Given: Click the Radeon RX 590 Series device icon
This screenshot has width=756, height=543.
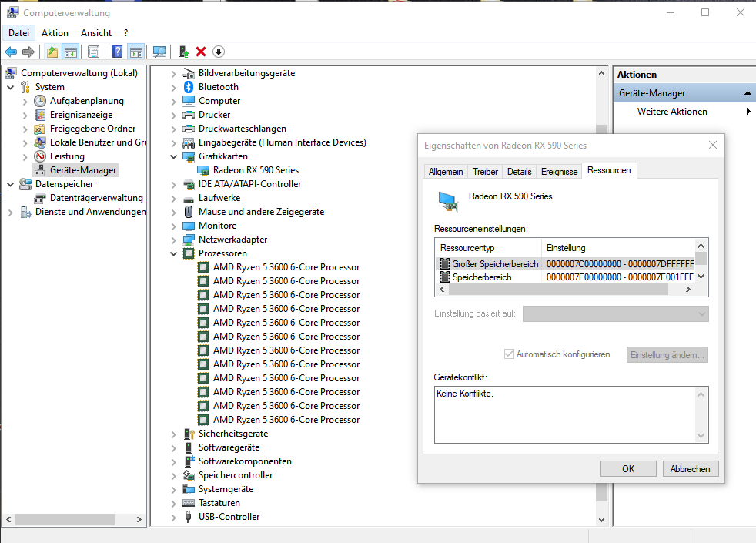Looking at the screenshot, I should point(203,170).
